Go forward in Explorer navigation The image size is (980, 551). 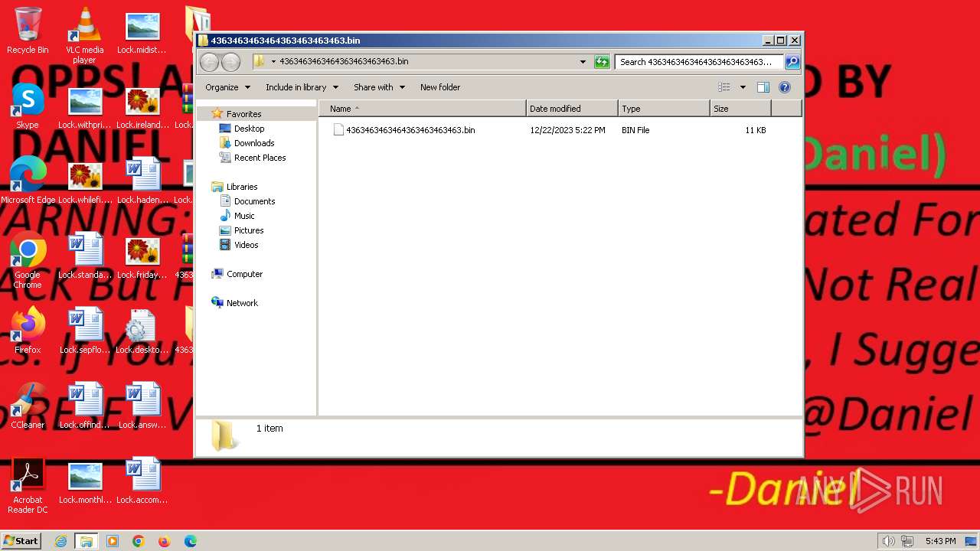coord(230,62)
